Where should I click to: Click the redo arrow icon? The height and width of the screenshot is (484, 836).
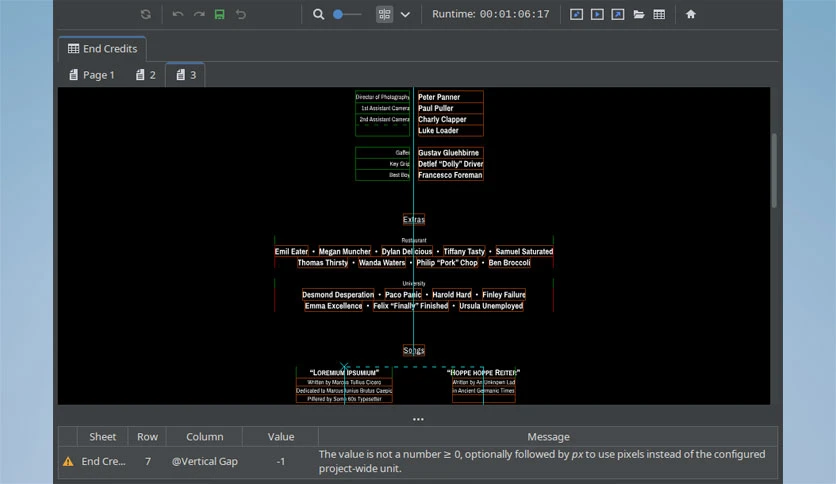click(199, 14)
